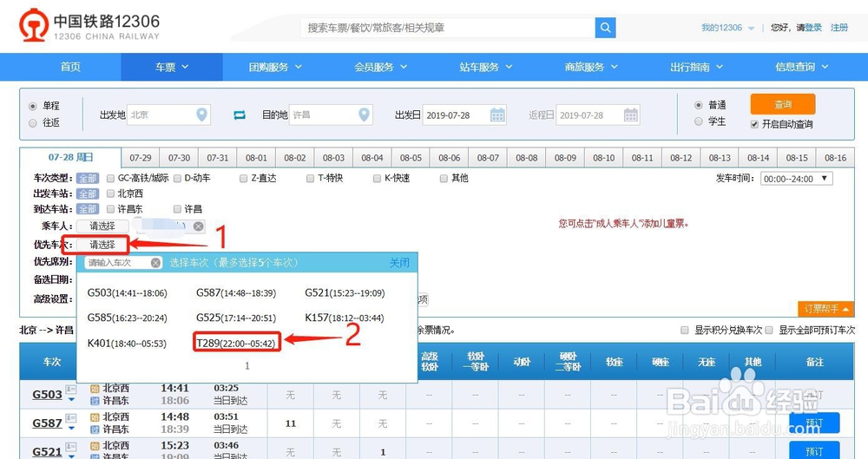The image size is (868, 459).
Task: Expand the 信息查询 navigation menu
Action: point(801,67)
